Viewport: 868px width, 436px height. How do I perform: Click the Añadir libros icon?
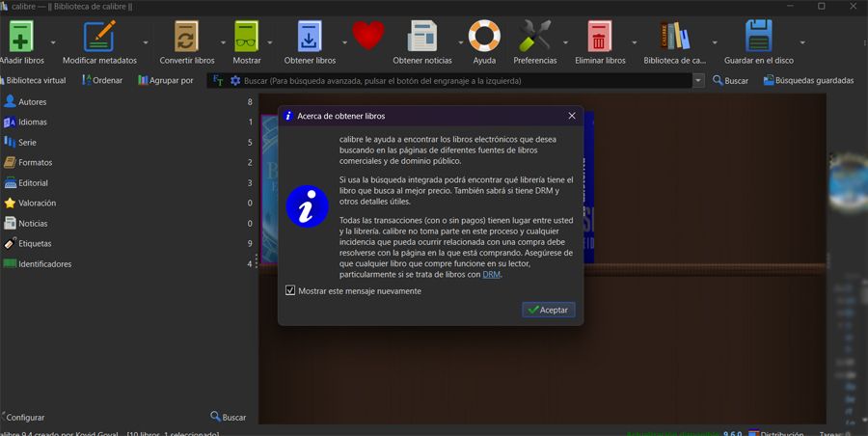coord(20,36)
